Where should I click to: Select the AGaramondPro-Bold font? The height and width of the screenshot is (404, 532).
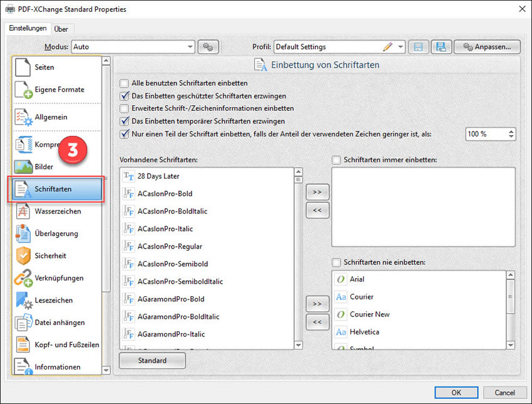pos(207,299)
